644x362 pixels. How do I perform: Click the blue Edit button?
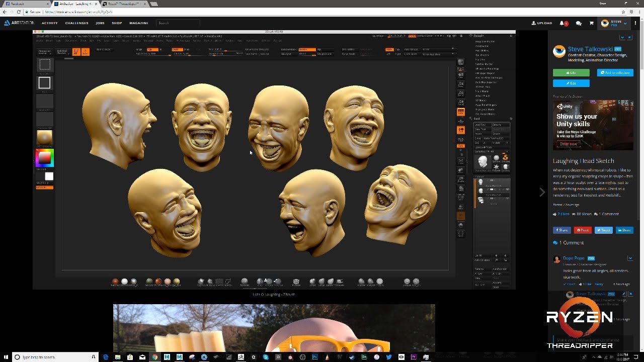571,83
